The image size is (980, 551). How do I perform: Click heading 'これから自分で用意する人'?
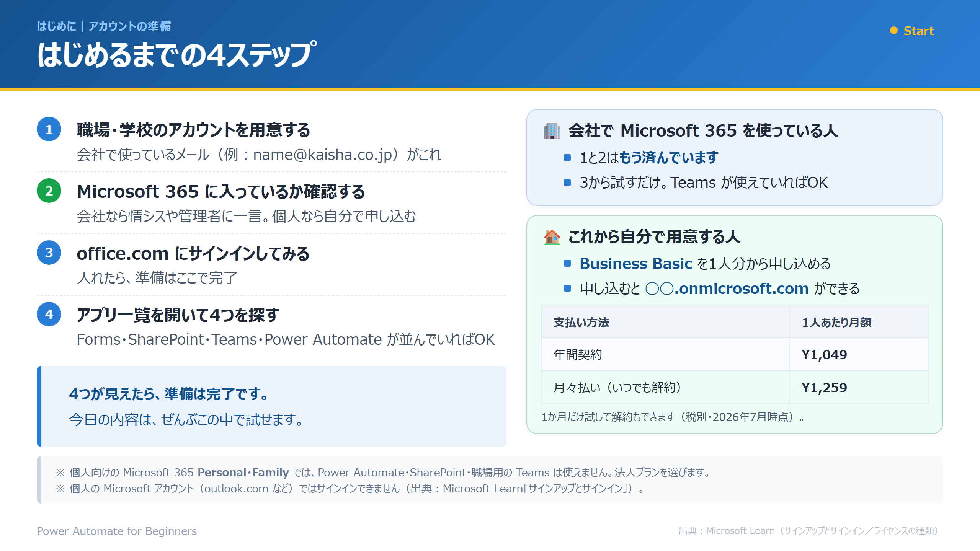654,237
